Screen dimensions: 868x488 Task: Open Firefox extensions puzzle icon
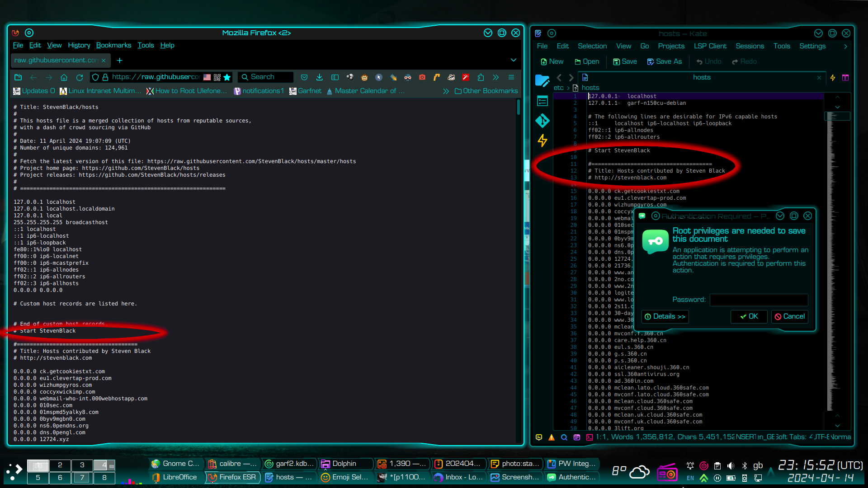[x=481, y=77]
